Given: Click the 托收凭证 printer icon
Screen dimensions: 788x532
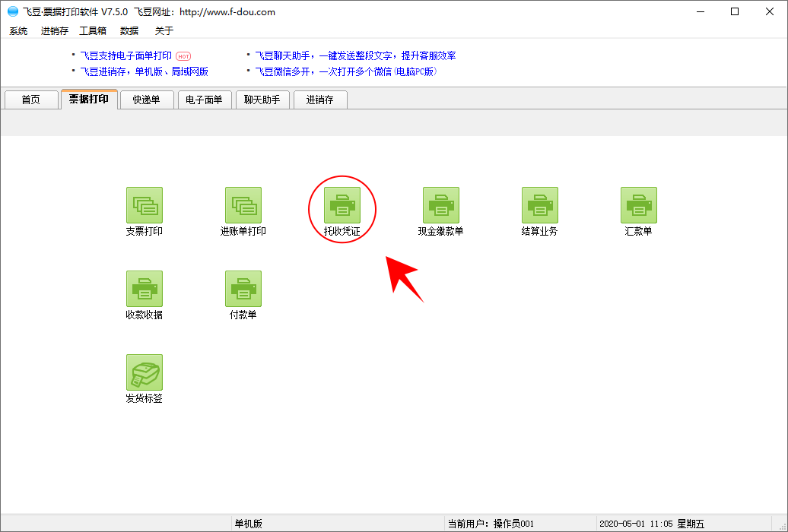Looking at the screenshot, I should tap(342, 205).
